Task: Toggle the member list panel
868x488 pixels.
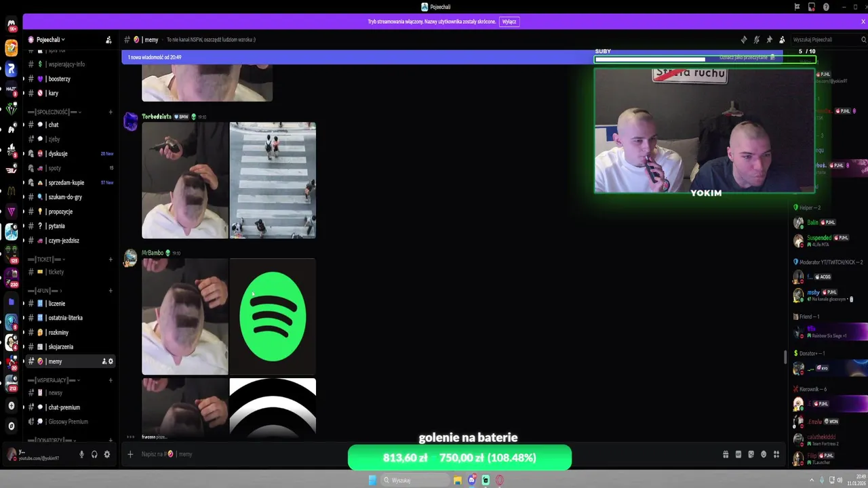Action: [782, 40]
